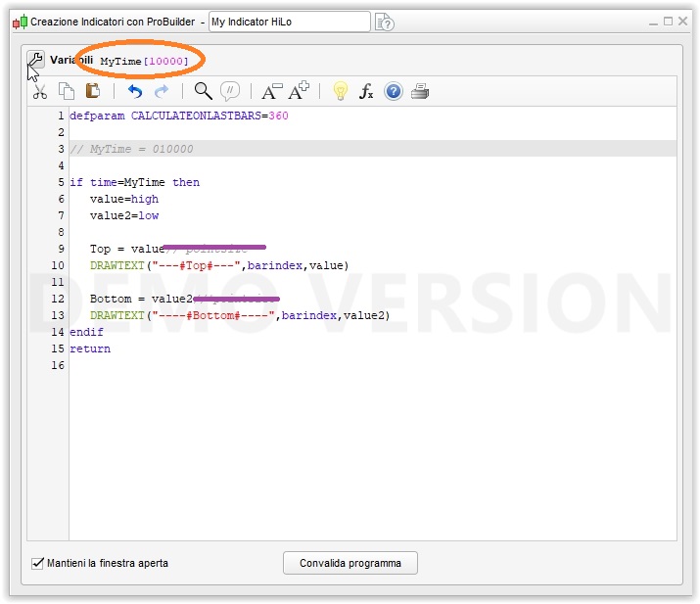Cut selected code with scissors icon
The image size is (700, 604).
pos(40,91)
